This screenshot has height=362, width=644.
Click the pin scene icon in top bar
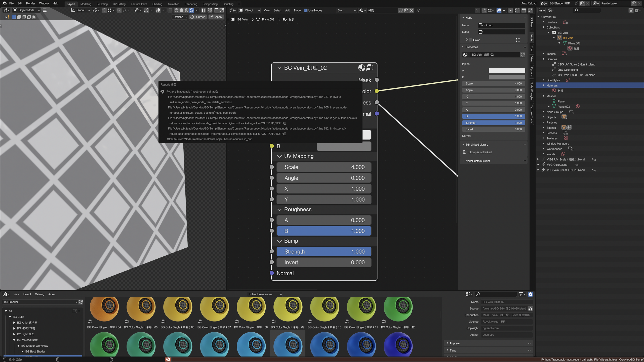(576, 3)
